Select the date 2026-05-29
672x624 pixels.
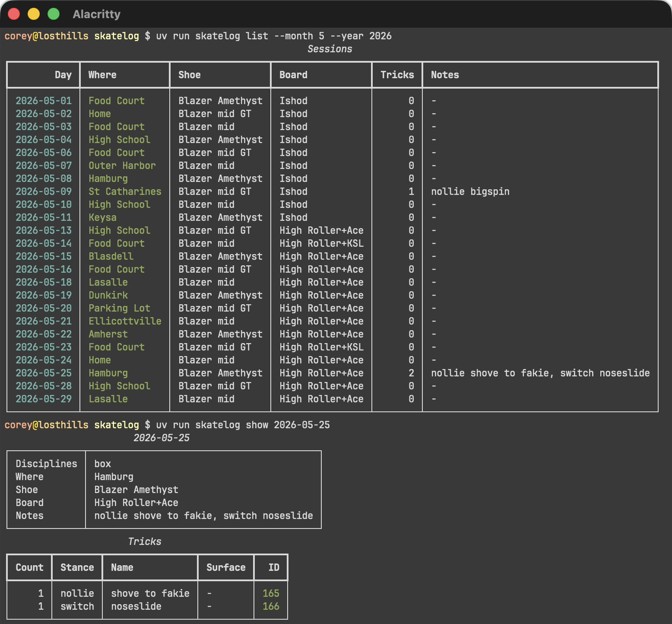[x=44, y=399]
